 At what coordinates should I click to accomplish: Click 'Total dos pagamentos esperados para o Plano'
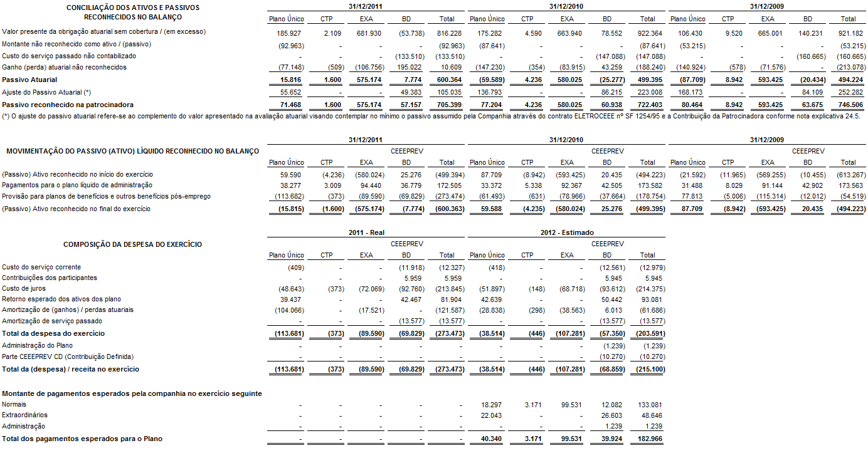pyautogui.click(x=82, y=439)
